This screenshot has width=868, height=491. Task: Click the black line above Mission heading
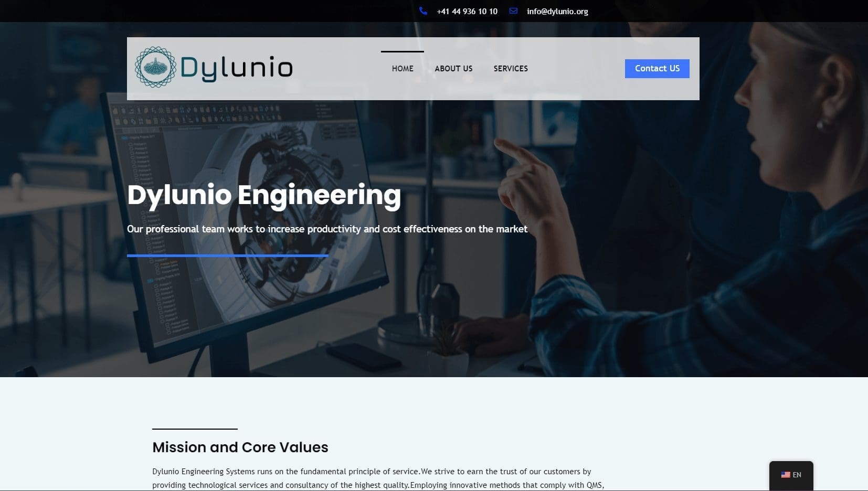(195, 429)
